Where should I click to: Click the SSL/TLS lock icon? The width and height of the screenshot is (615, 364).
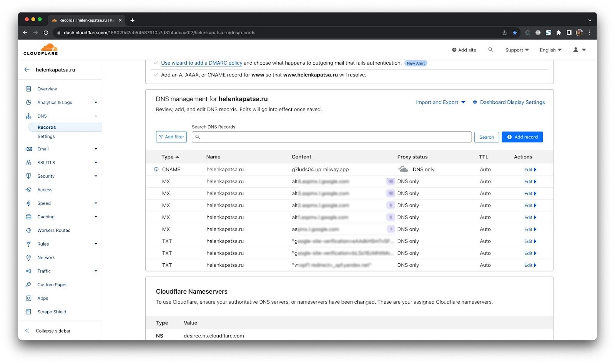[28, 163]
